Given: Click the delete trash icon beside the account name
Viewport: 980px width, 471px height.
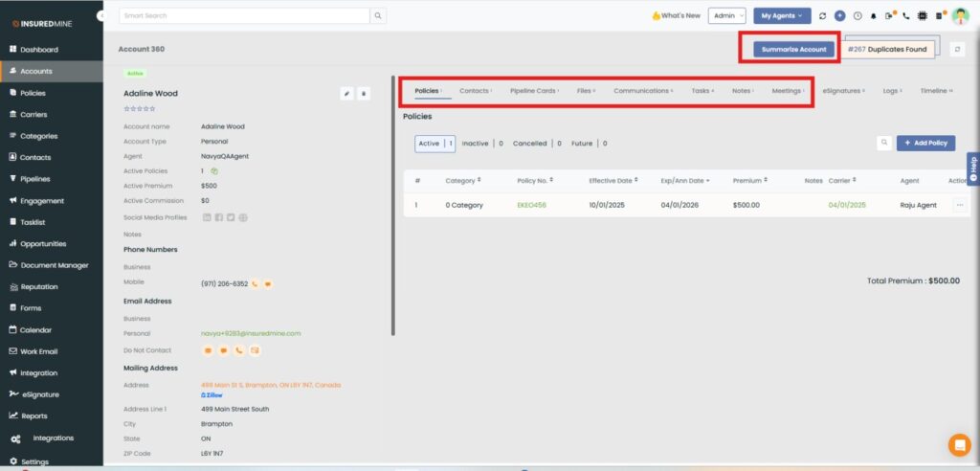Looking at the screenshot, I should [x=363, y=94].
